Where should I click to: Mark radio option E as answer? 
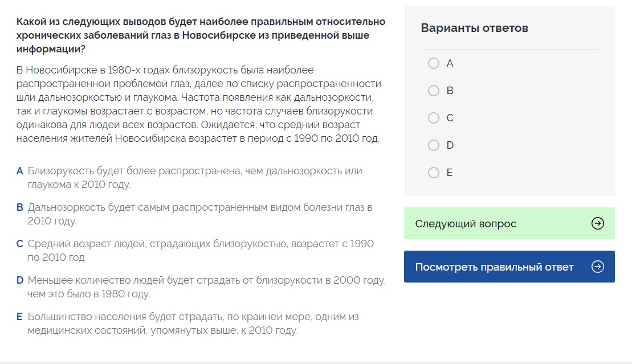[x=434, y=173]
